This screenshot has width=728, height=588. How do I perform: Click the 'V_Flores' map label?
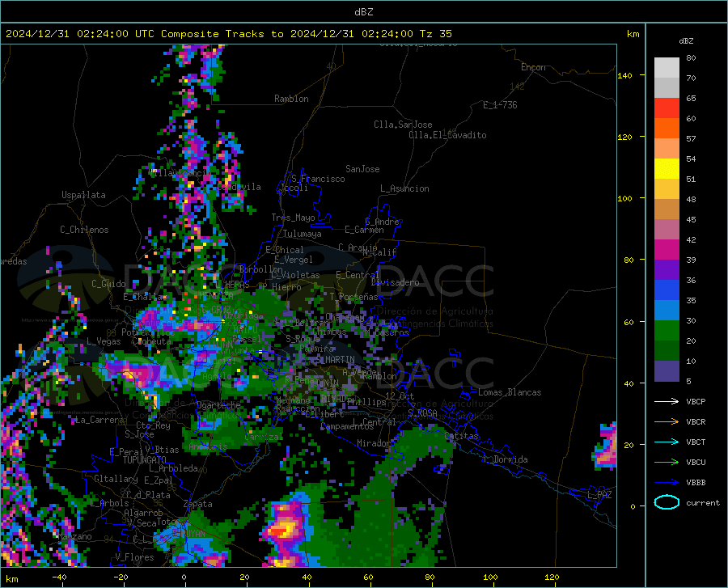134,557
